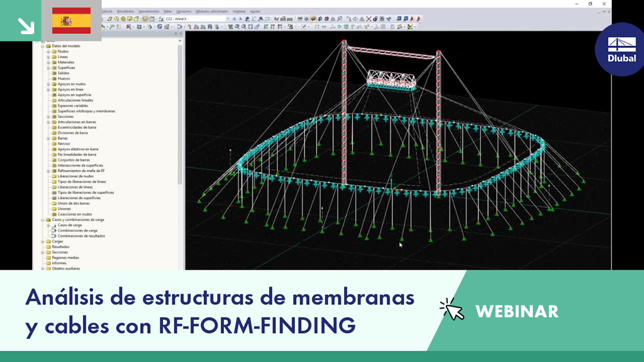Select Apoyos elásticos en barra item
Image resolution: width=644 pixels, height=362 pixels.
pos(77,149)
